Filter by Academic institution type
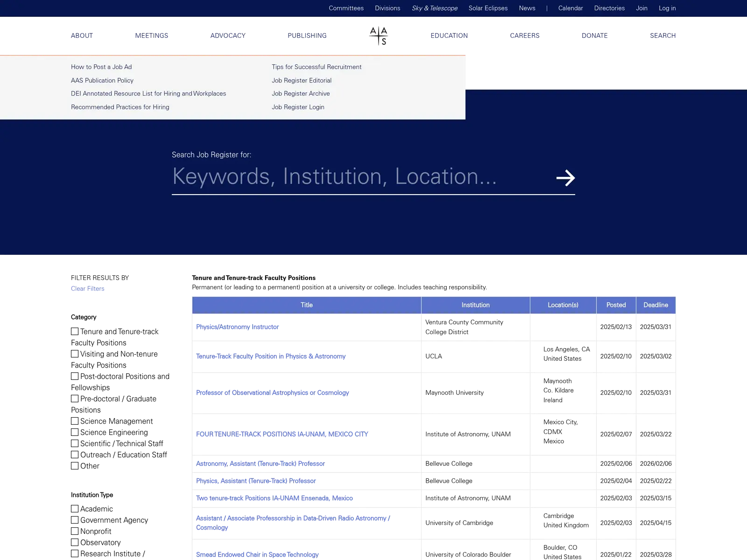 pyautogui.click(x=75, y=509)
